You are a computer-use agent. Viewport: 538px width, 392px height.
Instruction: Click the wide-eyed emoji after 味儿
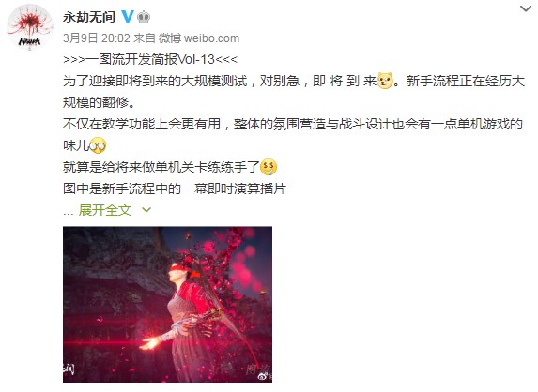(x=98, y=146)
